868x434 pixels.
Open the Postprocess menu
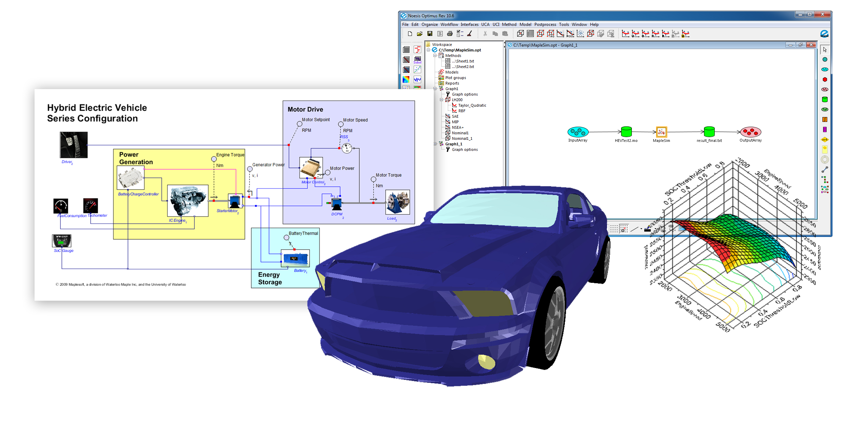pos(545,25)
